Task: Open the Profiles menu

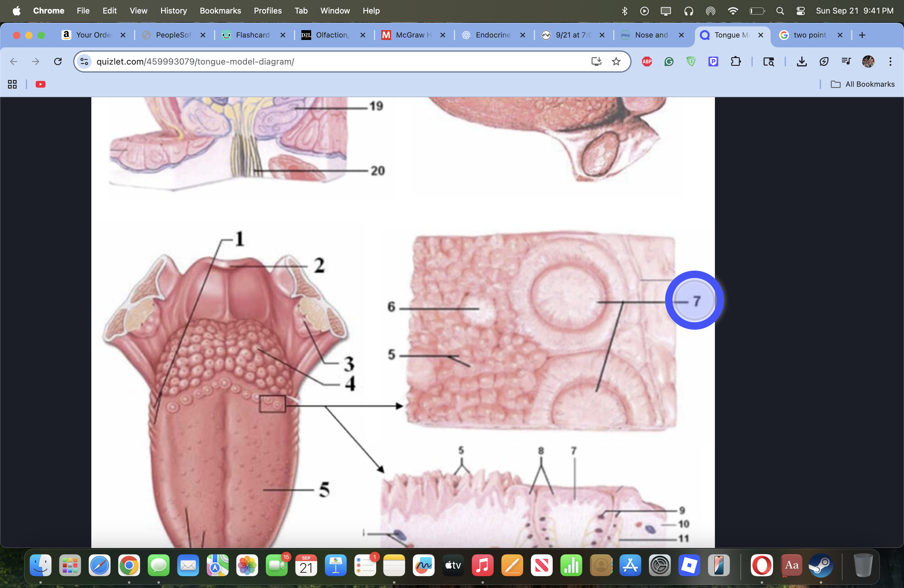Action: pyautogui.click(x=268, y=11)
